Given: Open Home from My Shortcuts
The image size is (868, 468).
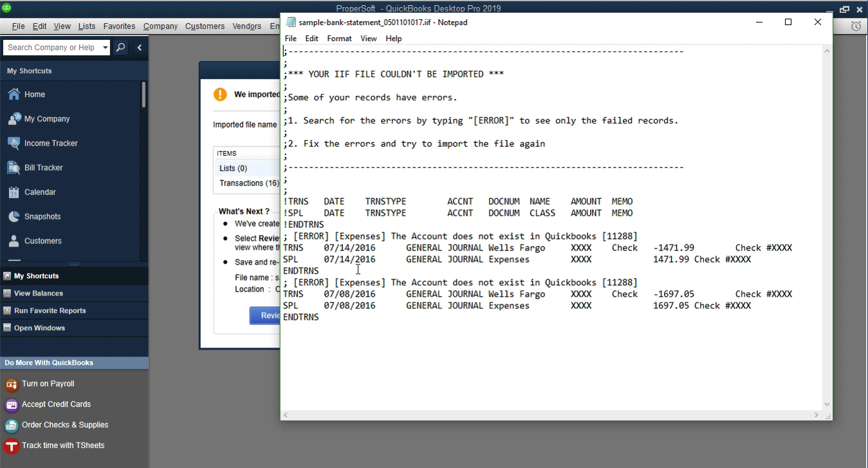Looking at the screenshot, I should coord(35,94).
